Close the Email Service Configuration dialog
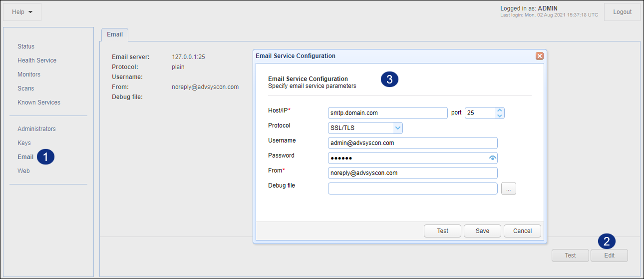Viewport: 644px width, 279px height. point(539,56)
